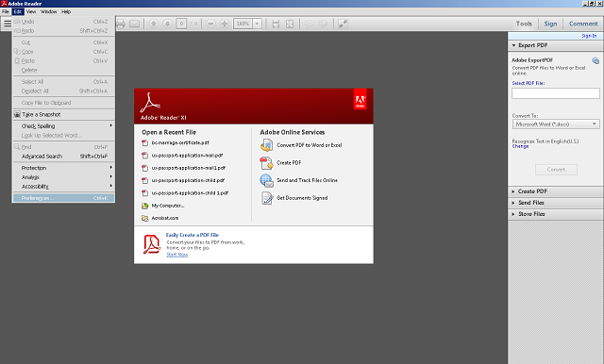Screen dimensions: 604x364
Task: Click the add sticky note icon
Action: (310, 24)
